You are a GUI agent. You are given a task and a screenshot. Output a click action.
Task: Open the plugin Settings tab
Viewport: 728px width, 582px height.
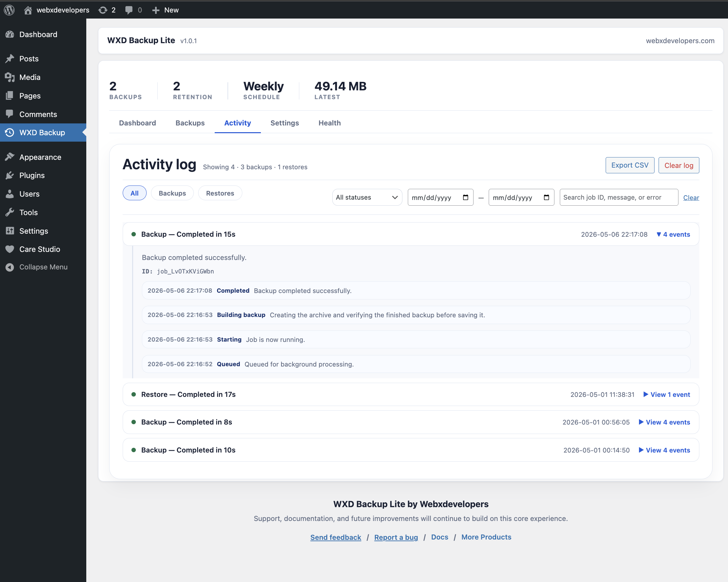point(285,123)
